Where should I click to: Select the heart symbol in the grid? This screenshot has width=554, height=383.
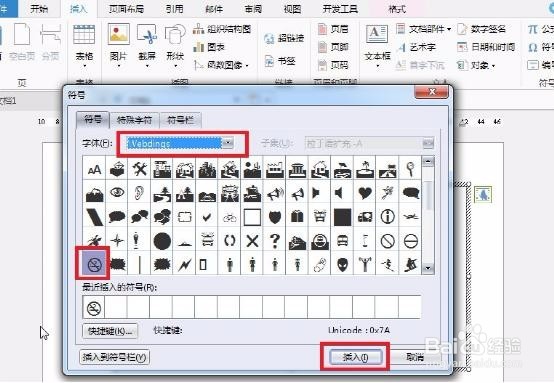365,193
